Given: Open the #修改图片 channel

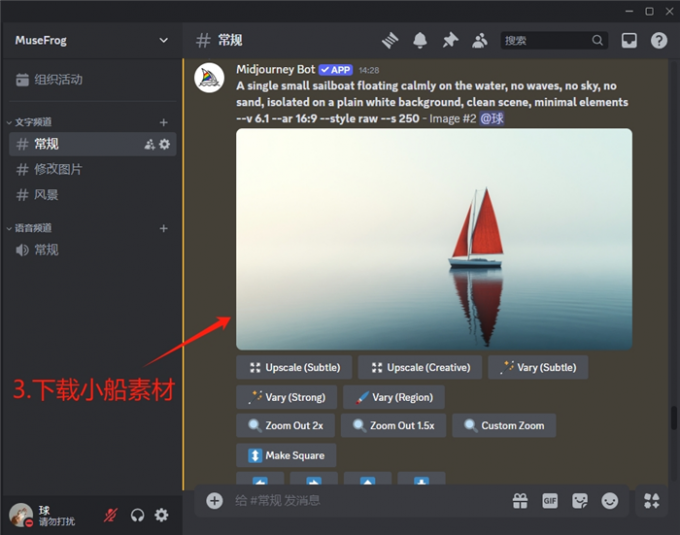Looking at the screenshot, I should [92, 170].
